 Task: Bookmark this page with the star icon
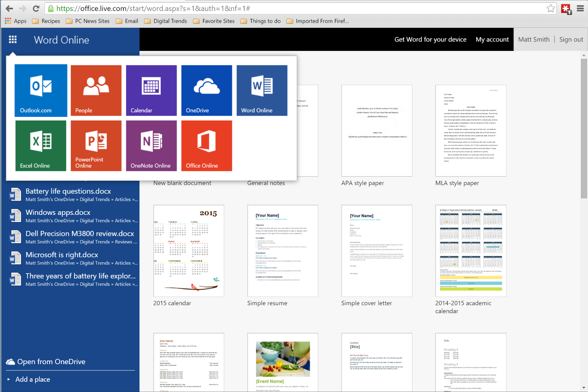tap(551, 8)
